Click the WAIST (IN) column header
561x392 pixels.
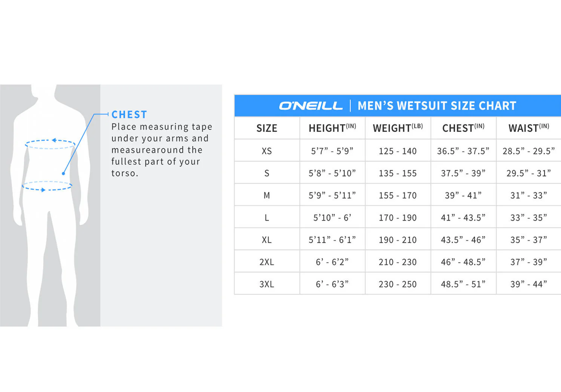[529, 128]
